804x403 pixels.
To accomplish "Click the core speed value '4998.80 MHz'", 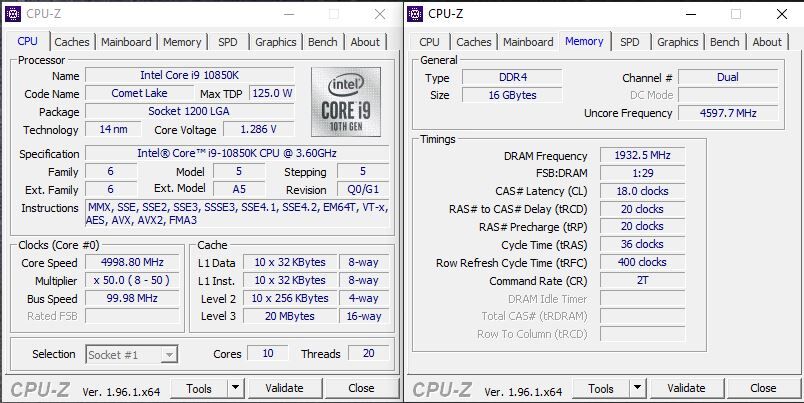I will tap(132, 262).
